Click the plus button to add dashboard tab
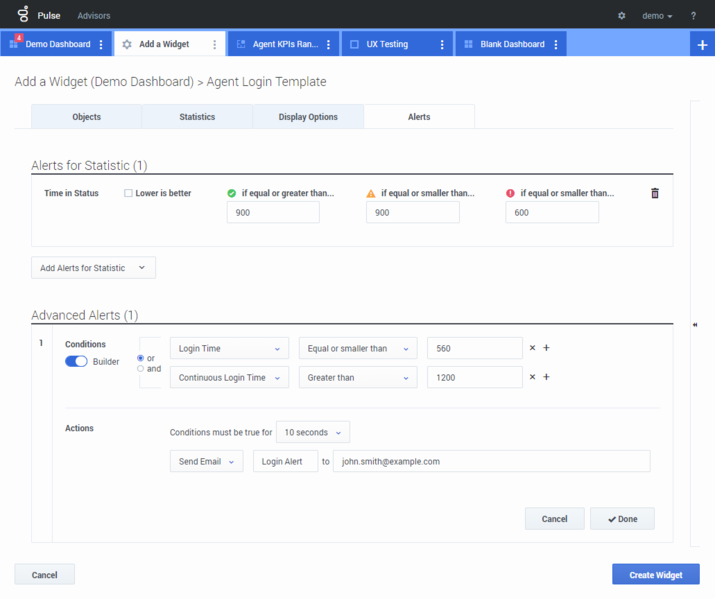Viewport: 715px width, 599px height. coord(702,45)
